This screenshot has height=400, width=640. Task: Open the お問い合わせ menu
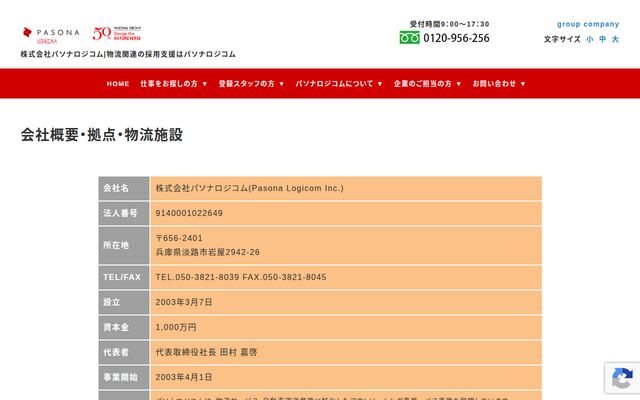494,84
